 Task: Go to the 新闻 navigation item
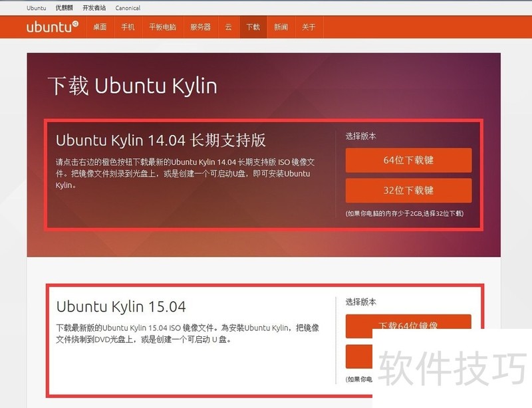[x=281, y=27]
